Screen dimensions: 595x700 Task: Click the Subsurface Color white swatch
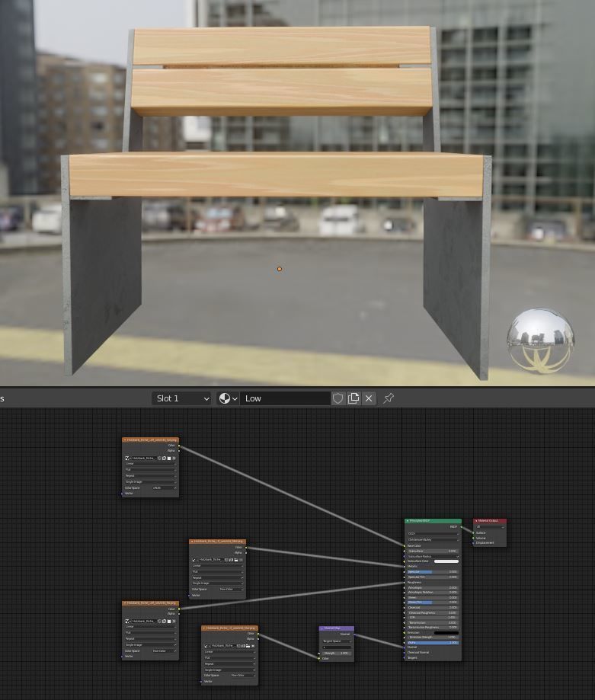click(446, 561)
